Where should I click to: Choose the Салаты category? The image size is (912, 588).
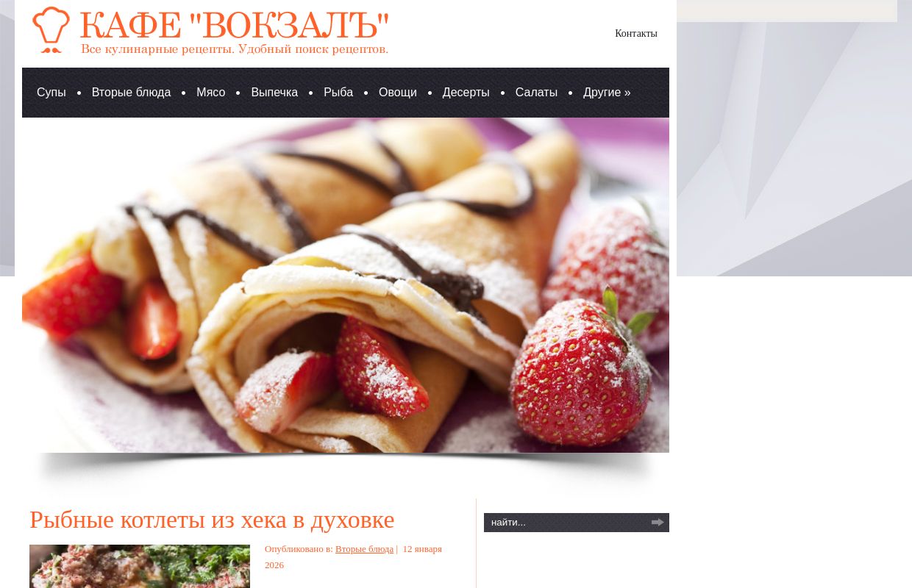(536, 93)
